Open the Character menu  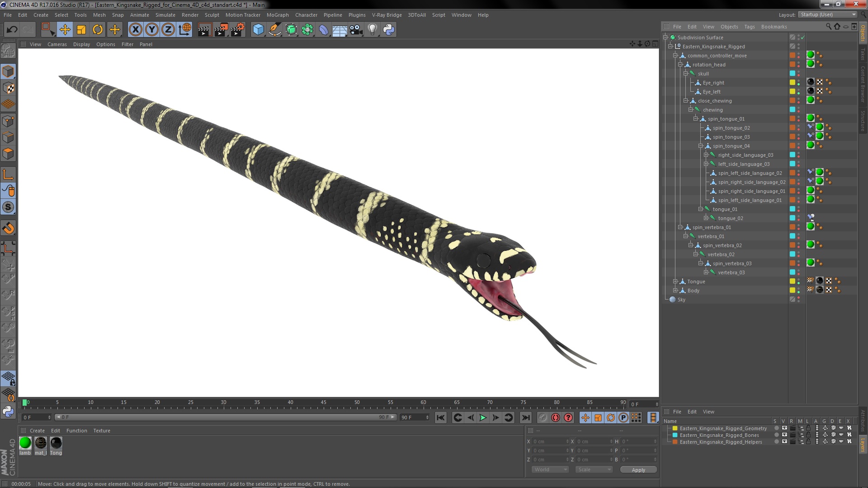(x=306, y=15)
